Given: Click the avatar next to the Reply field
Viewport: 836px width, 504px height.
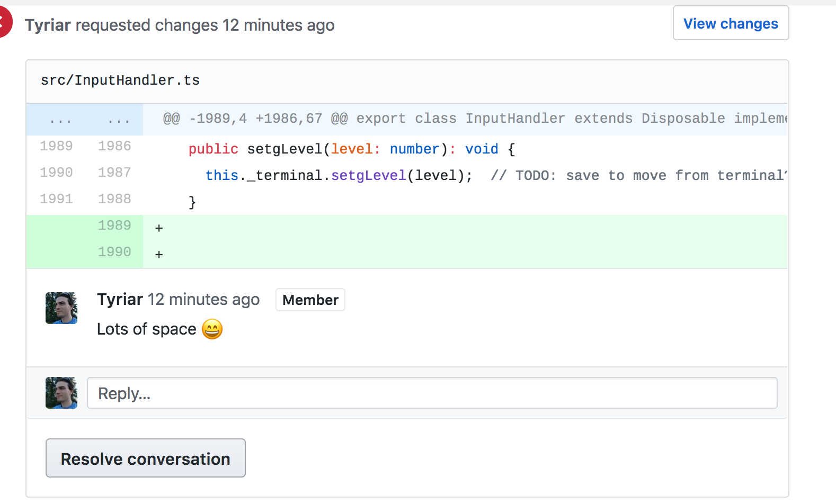Looking at the screenshot, I should point(61,393).
